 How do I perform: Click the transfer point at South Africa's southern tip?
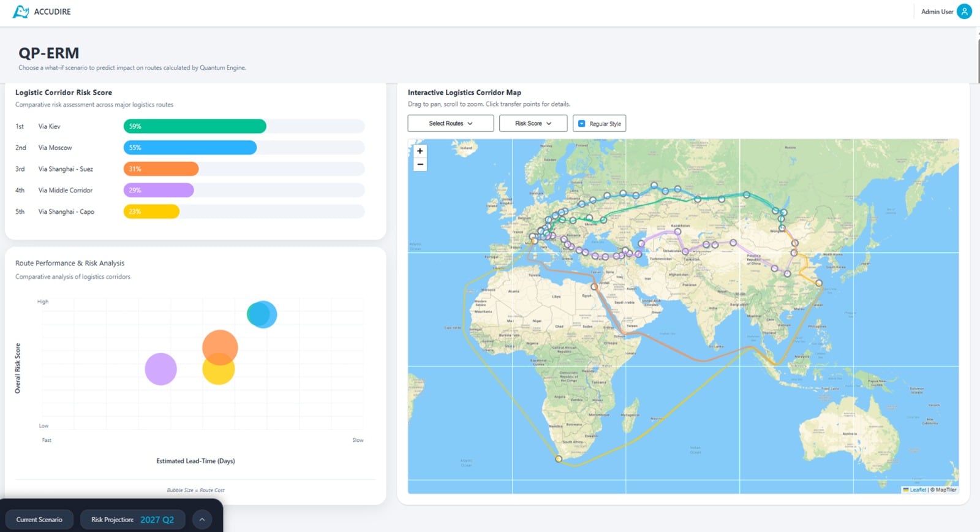tap(558, 458)
